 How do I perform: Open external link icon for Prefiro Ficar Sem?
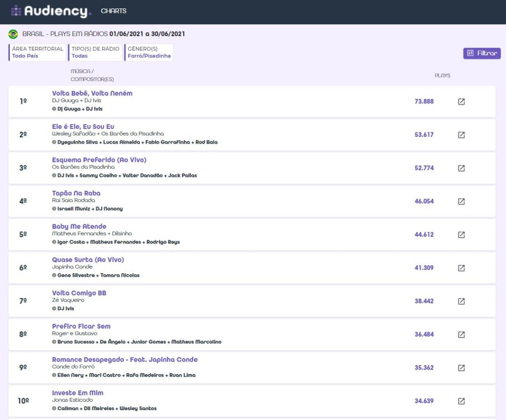462,334
